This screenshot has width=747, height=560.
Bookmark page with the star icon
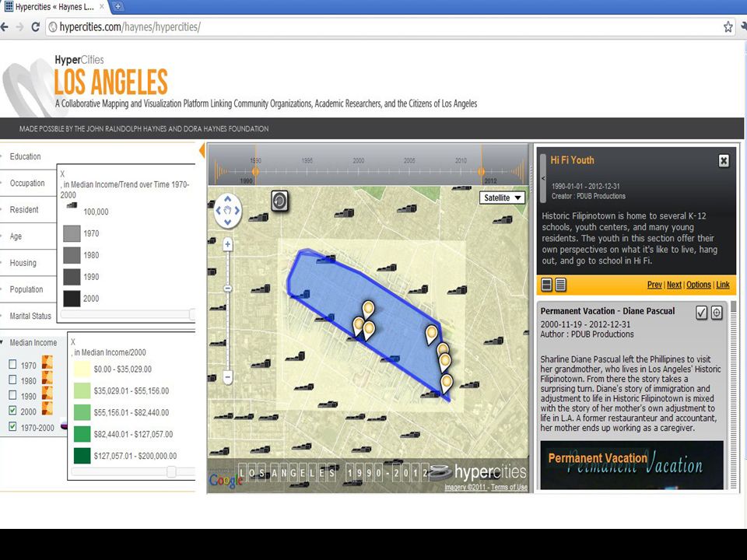[728, 27]
